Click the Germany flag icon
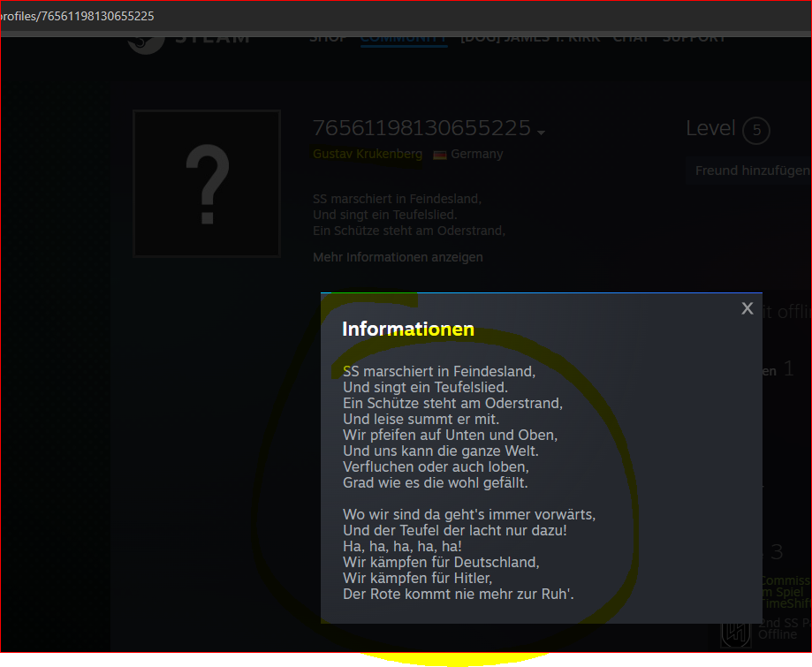 (439, 155)
